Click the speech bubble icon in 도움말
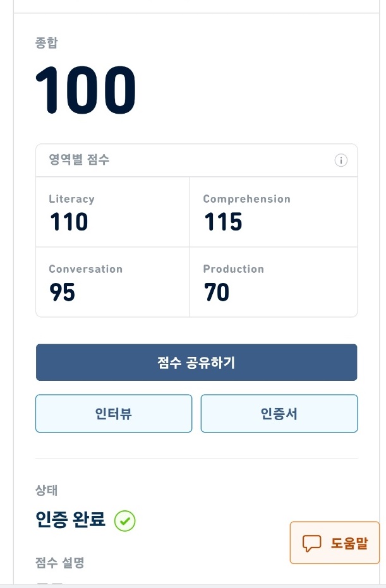Image resolution: width=386 pixels, height=588 pixels. tap(312, 543)
